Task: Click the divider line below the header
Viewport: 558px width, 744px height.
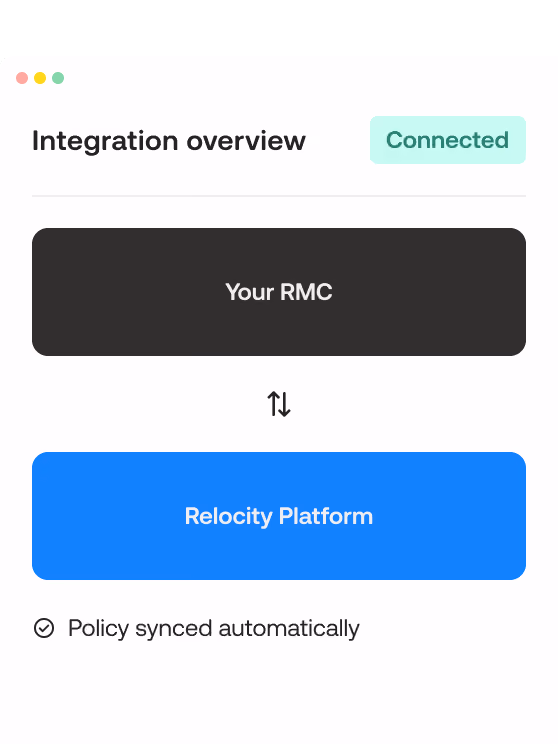Action: (x=279, y=195)
